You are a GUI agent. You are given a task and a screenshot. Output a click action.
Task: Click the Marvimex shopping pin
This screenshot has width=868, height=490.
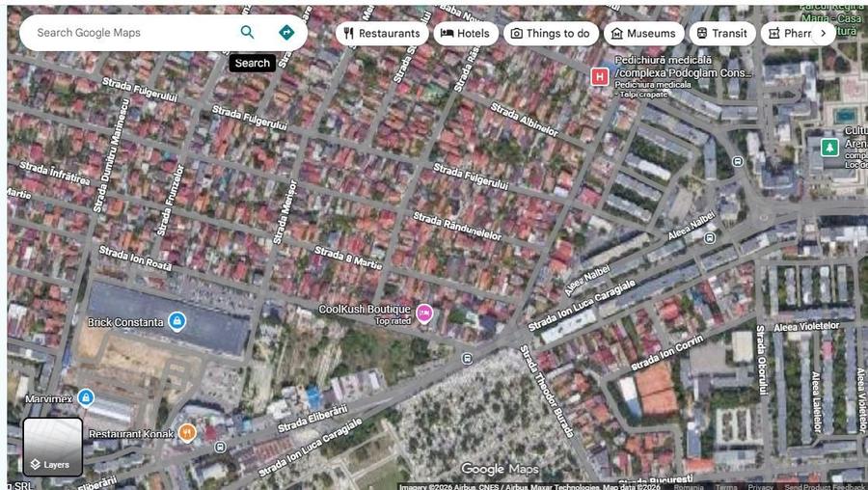point(85,397)
